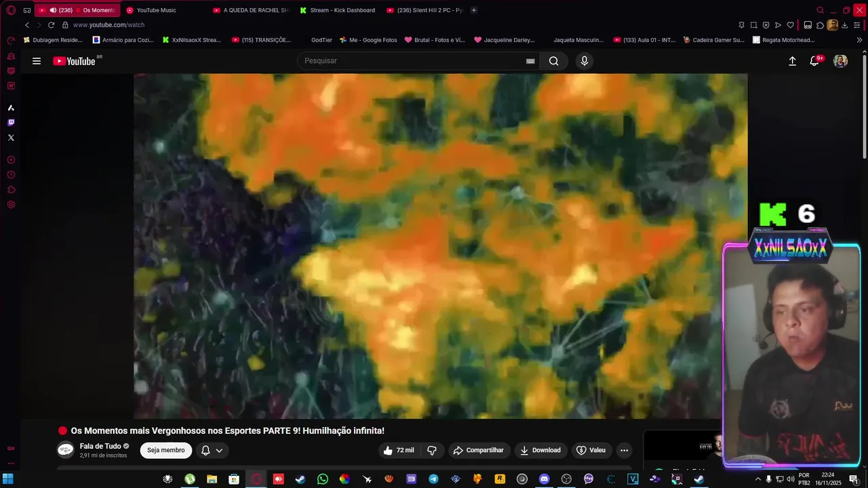Open YouTube hamburger guide menu
868x488 pixels.
[x=37, y=61]
